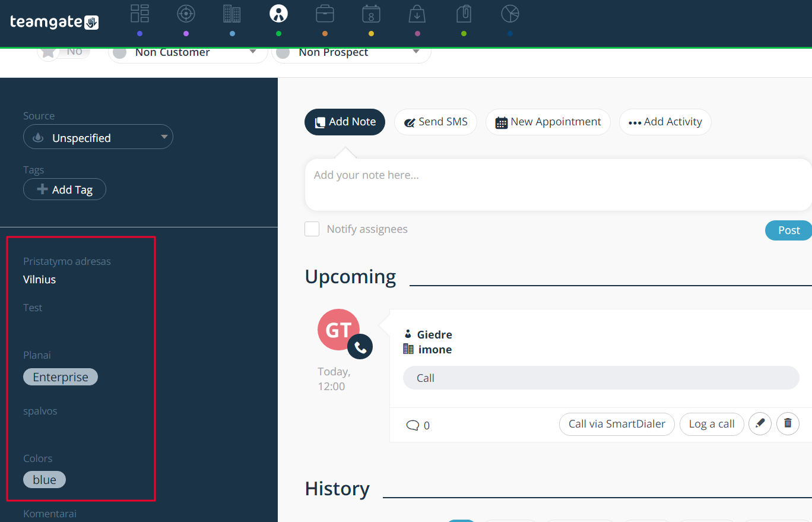Click the Komentarai field label

(50, 514)
